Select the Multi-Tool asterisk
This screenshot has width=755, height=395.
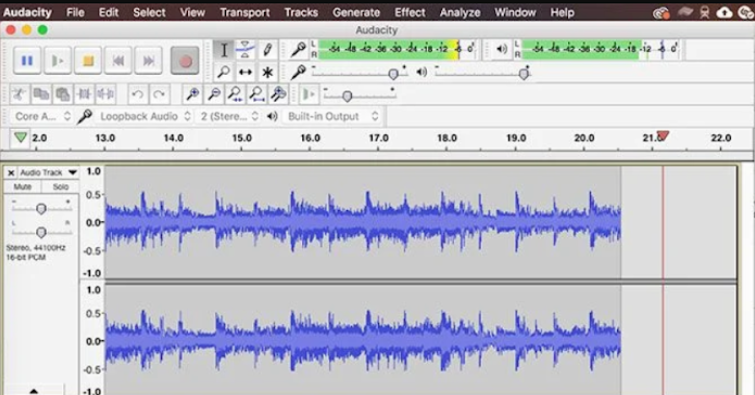267,72
